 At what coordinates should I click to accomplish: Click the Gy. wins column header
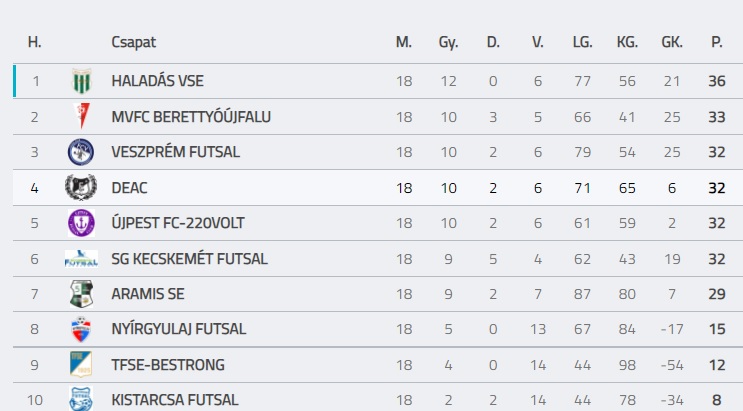click(448, 42)
